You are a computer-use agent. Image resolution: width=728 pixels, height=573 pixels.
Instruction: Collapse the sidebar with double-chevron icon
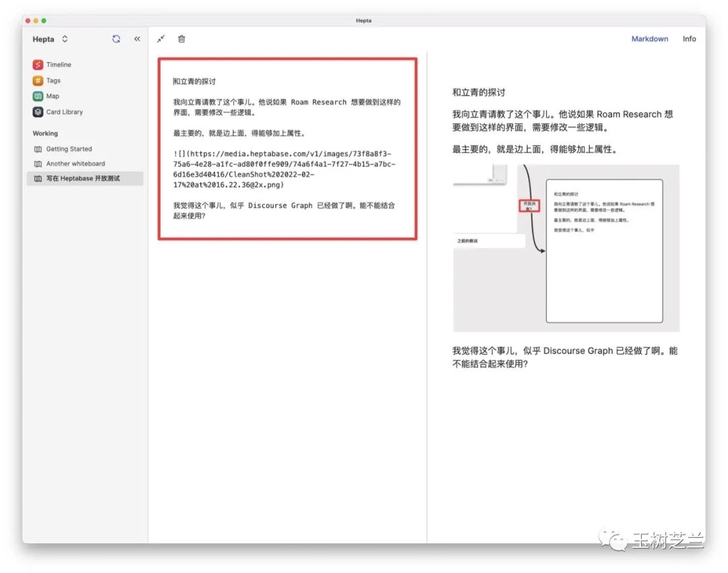click(x=137, y=39)
